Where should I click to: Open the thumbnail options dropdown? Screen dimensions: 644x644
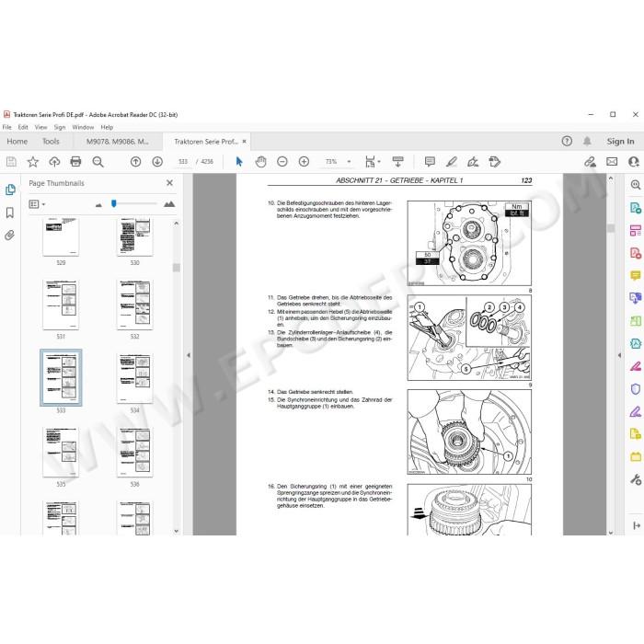coord(37,204)
